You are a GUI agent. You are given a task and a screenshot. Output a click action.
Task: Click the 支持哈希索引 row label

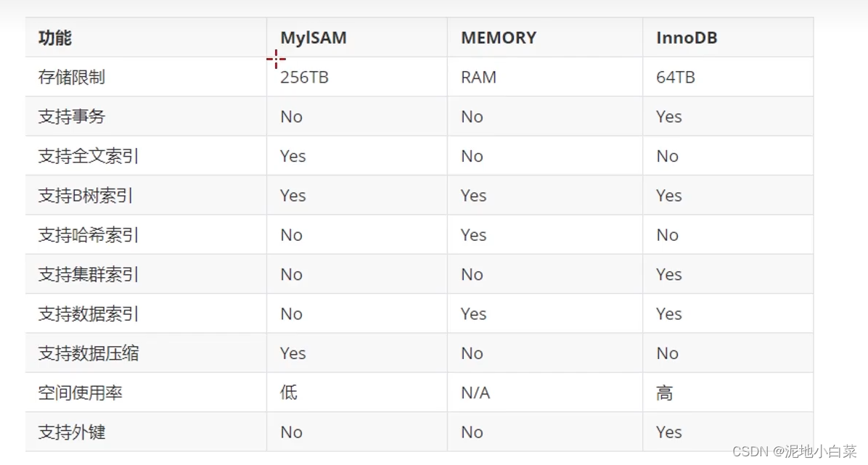click(89, 235)
